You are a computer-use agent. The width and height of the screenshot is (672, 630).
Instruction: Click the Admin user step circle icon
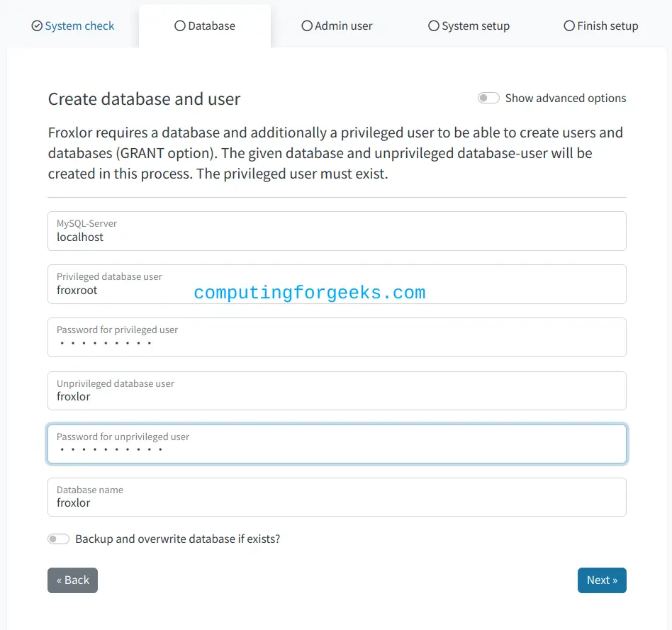(x=307, y=26)
